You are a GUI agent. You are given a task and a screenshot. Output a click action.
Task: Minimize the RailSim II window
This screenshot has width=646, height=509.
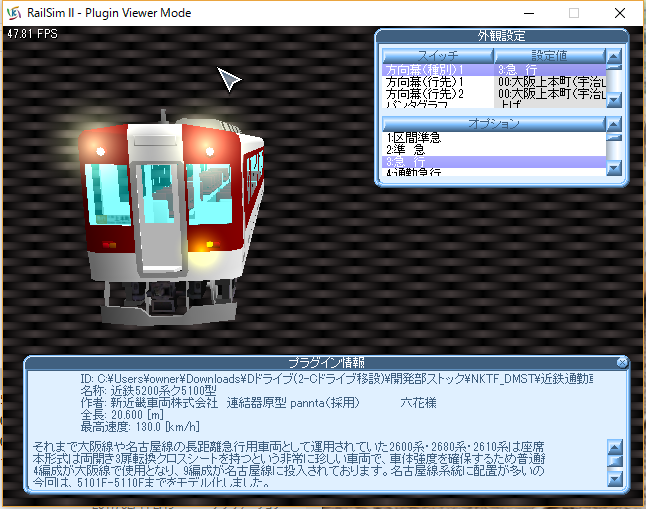[x=529, y=13]
